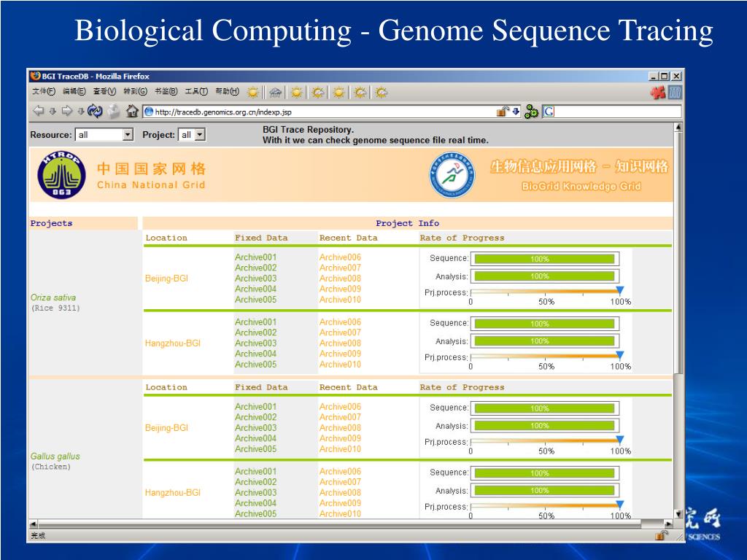The image size is (747, 560).
Task: Open the 工具(T) Tools menu
Action: click(x=196, y=91)
